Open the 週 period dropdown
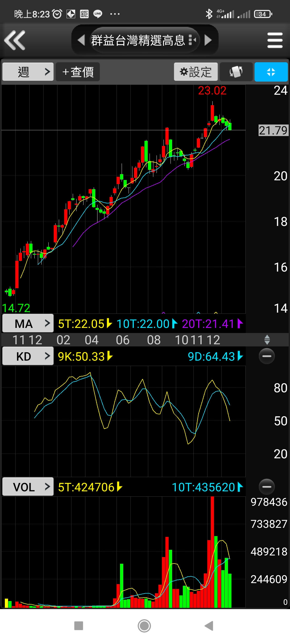 coord(28,72)
